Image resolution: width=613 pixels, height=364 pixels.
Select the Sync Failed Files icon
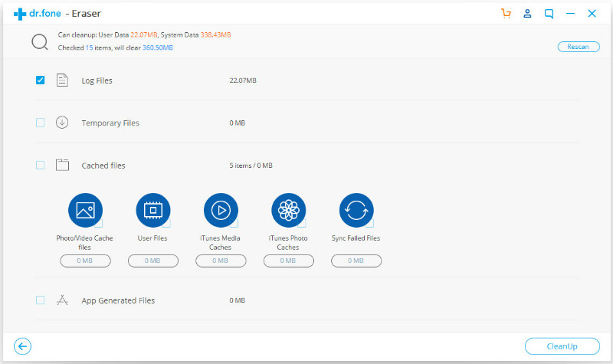[356, 210]
